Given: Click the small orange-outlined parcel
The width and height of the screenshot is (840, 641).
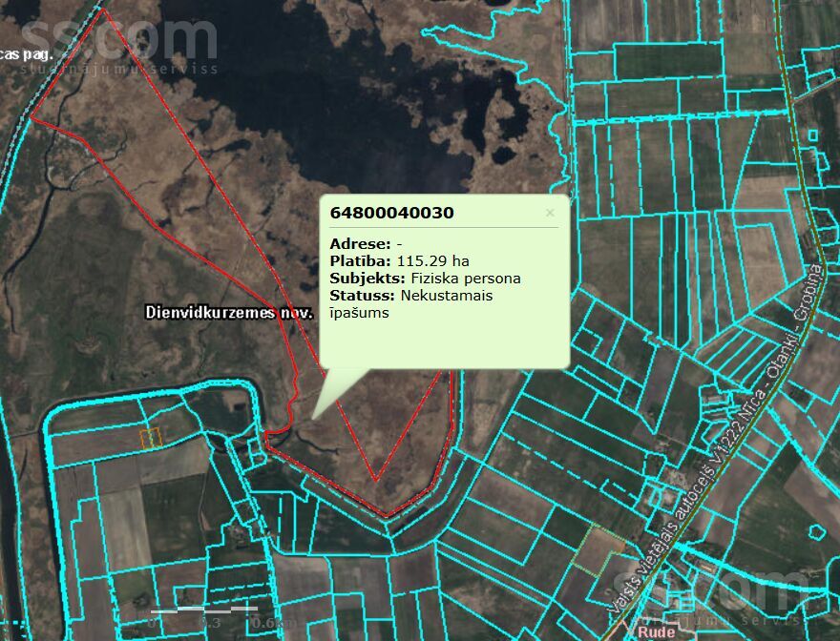Looking at the screenshot, I should point(151,438).
